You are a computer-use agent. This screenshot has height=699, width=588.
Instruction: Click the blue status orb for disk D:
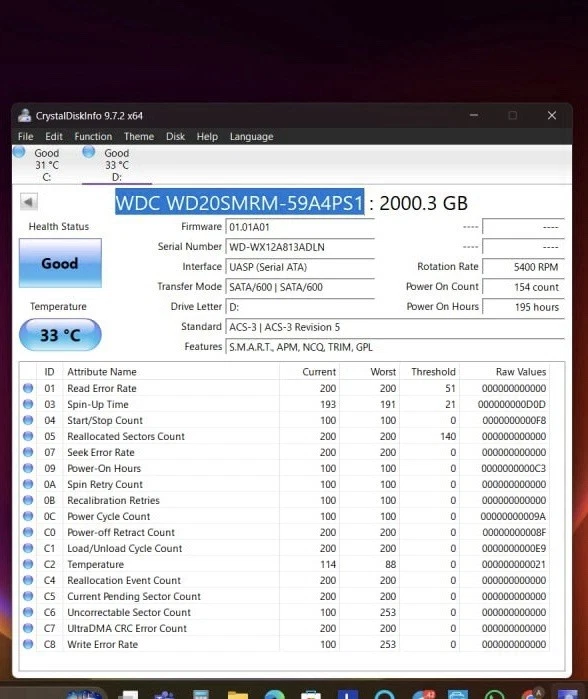click(x=89, y=152)
